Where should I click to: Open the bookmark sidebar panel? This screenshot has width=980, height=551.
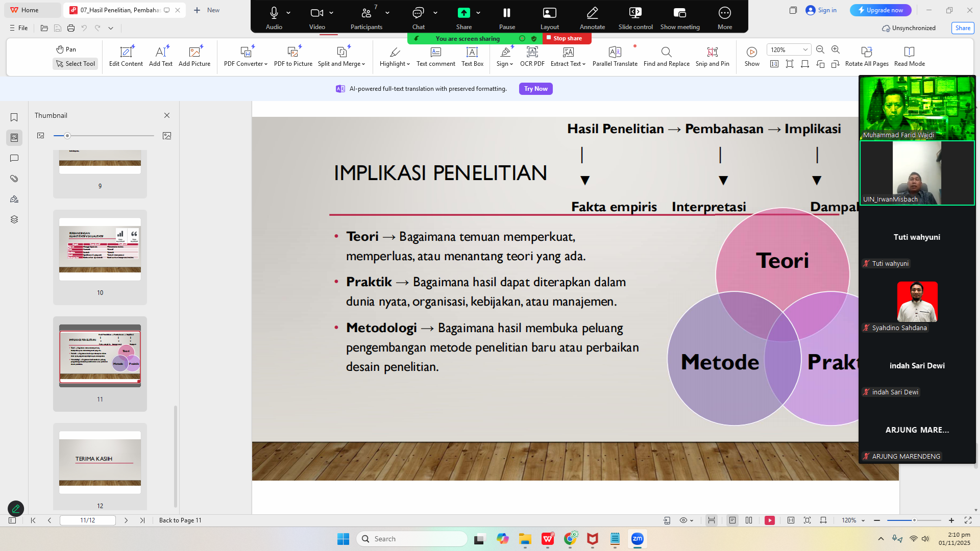(x=14, y=117)
